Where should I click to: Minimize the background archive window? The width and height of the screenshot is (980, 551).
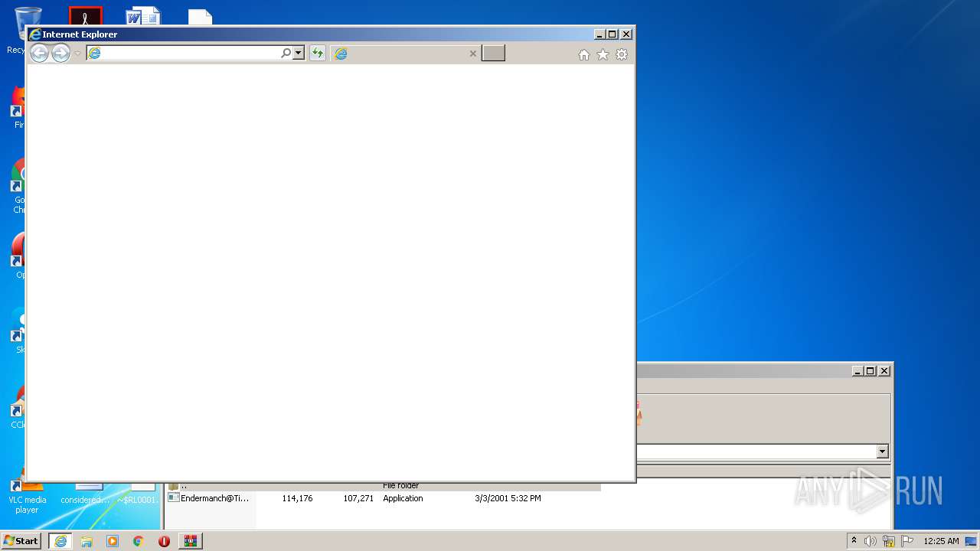tap(857, 370)
